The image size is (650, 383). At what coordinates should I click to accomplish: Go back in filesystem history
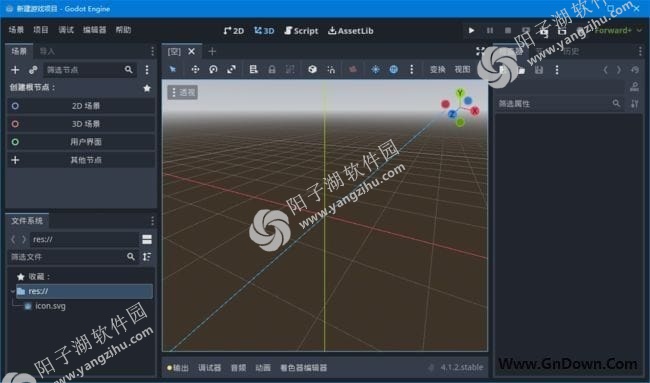(x=13, y=239)
